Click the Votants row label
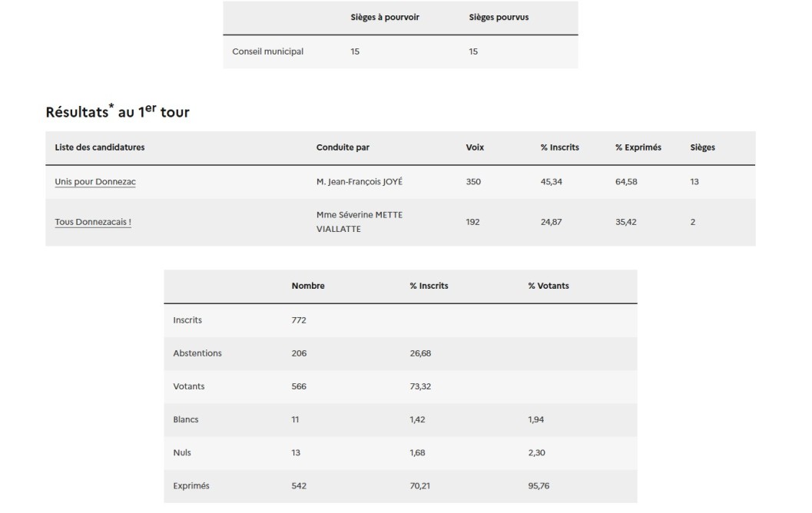812x513 pixels. (189, 386)
